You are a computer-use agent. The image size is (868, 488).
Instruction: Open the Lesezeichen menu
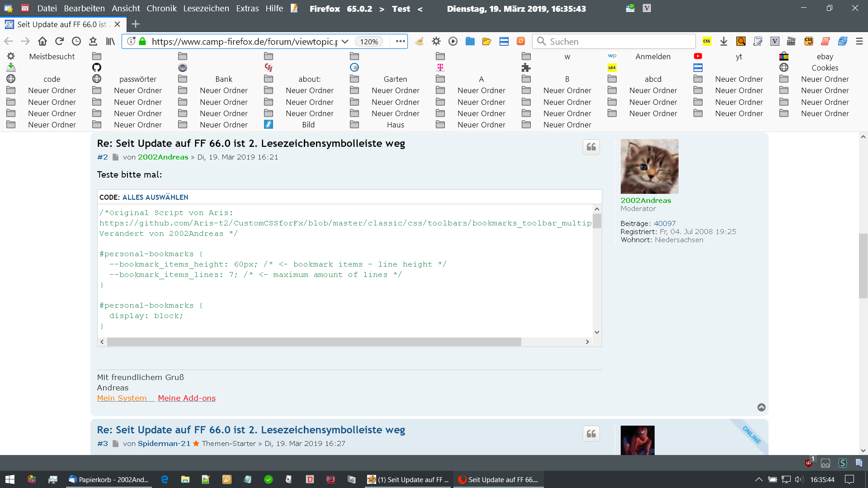(206, 8)
